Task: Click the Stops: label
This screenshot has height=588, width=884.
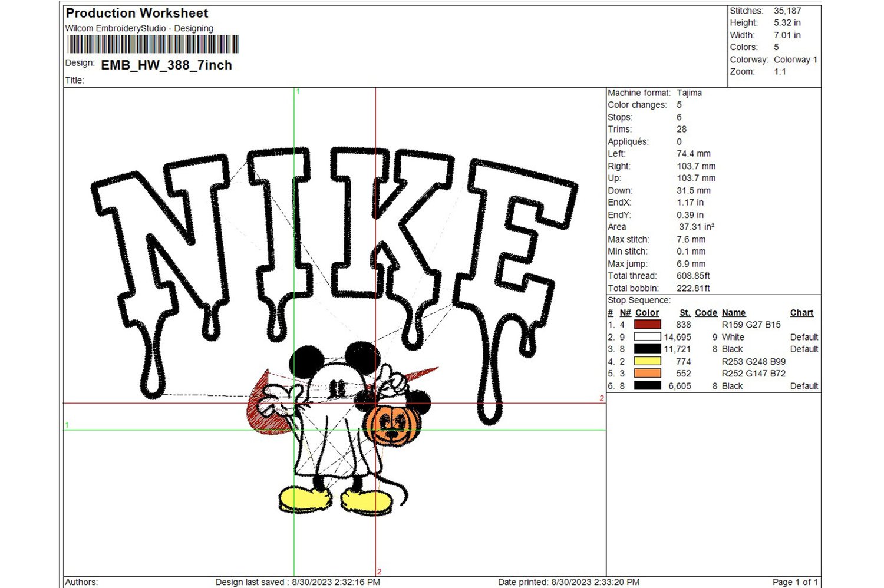Action: pos(620,117)
